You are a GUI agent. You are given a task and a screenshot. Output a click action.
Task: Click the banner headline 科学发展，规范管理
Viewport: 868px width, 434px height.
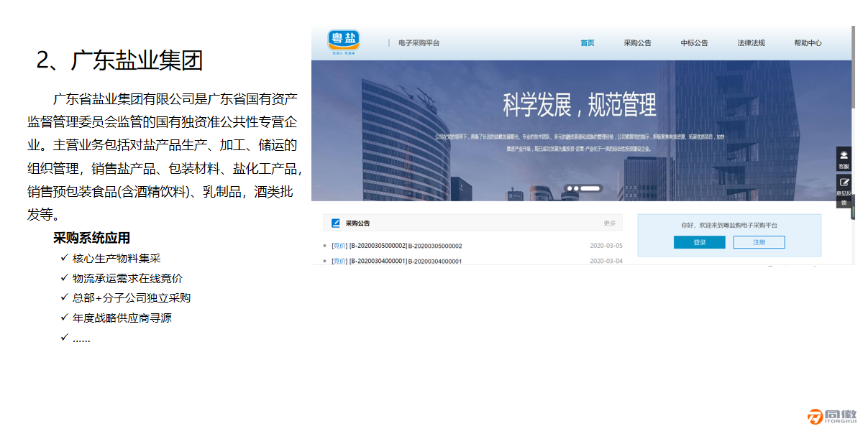[x=580, y=106]
